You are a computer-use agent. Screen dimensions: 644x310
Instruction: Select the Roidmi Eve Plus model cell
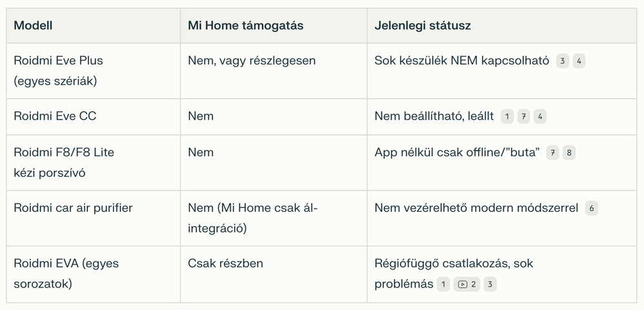click(x=93, y=70)
